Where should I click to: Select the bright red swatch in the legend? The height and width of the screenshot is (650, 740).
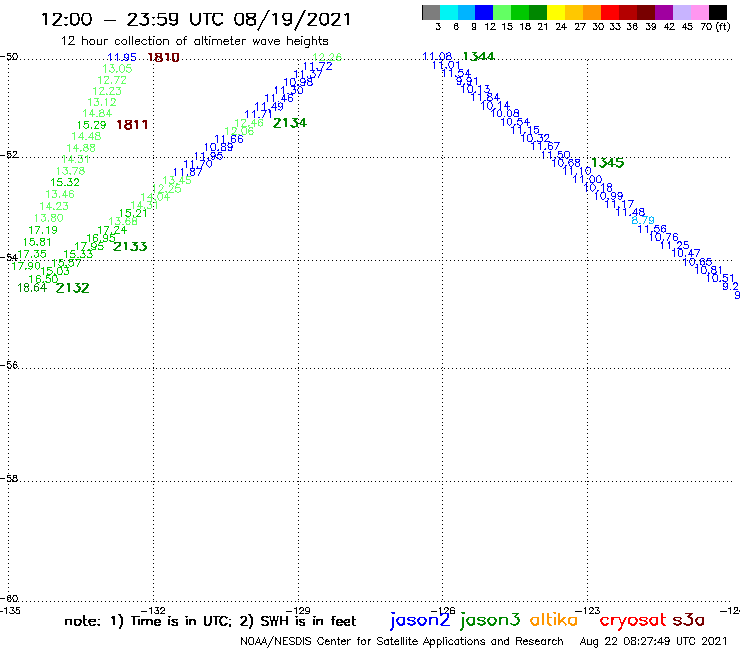coord(610,12)
